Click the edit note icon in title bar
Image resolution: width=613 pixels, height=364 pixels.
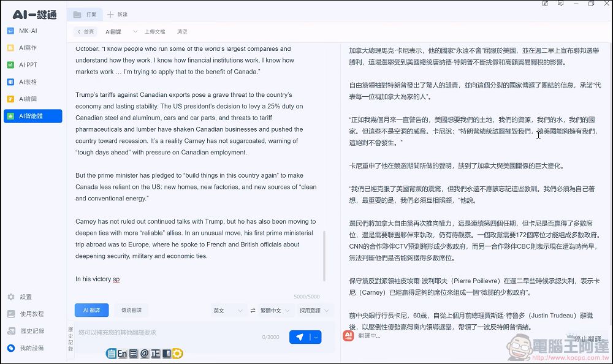click(545, 4)
